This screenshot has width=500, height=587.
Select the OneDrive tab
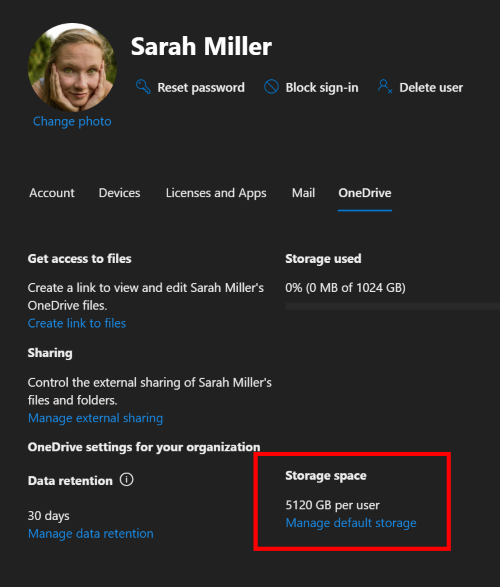(365, 193)
